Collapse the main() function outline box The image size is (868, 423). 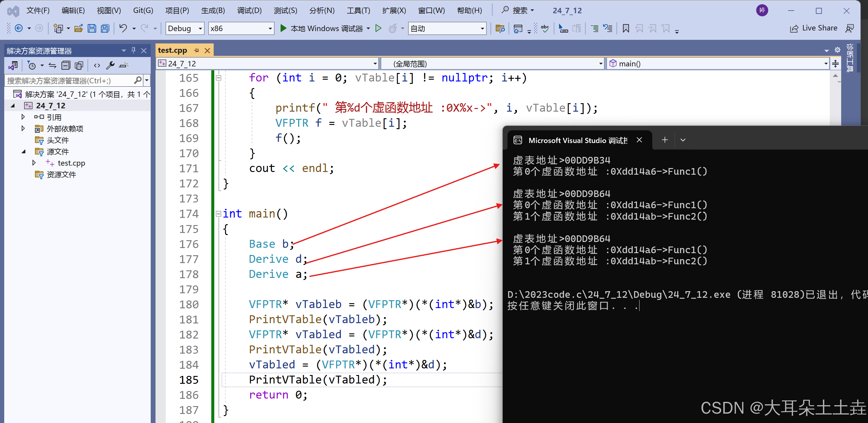coord(218,214)
